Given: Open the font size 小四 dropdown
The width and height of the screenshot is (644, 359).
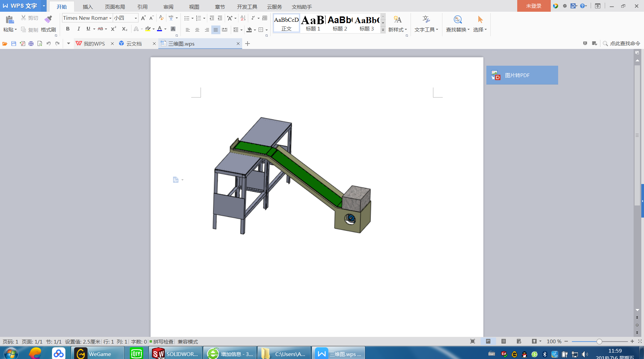Looking at the screenshot, I should tap(136, 18).
